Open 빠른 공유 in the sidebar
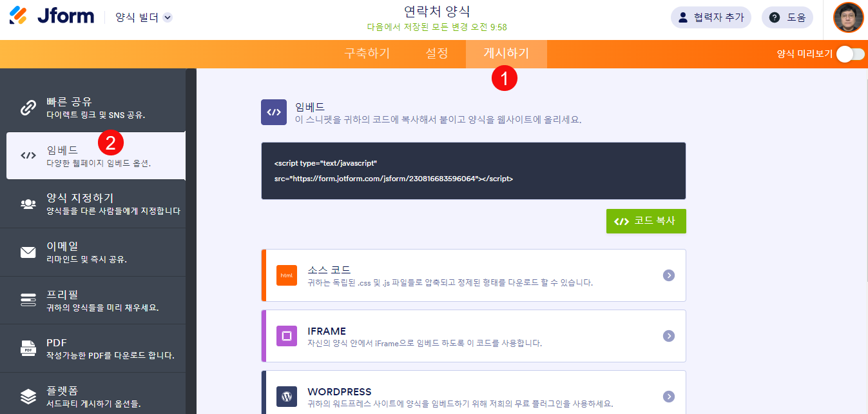Screen dimensions: 868x414 (x=93, y=108)
